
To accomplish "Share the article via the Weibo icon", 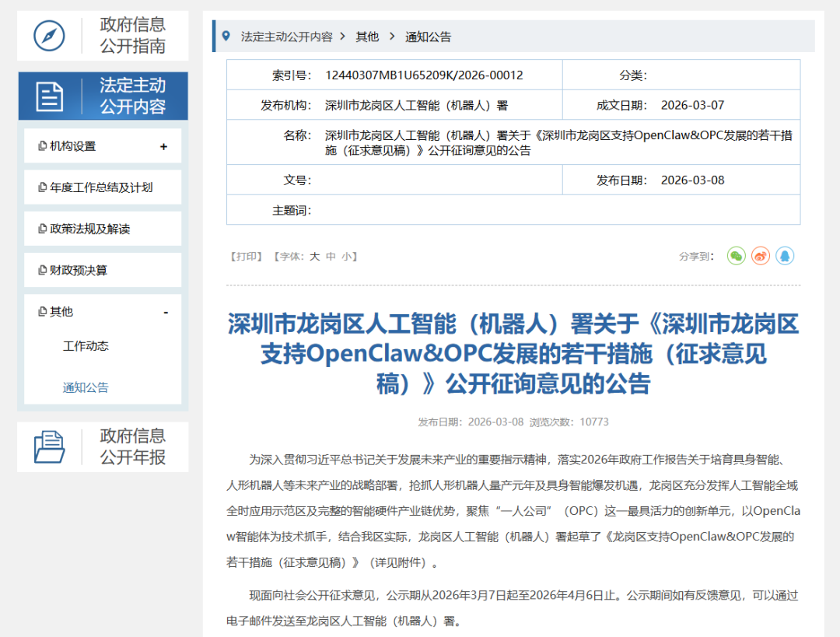I will (760, 255).
